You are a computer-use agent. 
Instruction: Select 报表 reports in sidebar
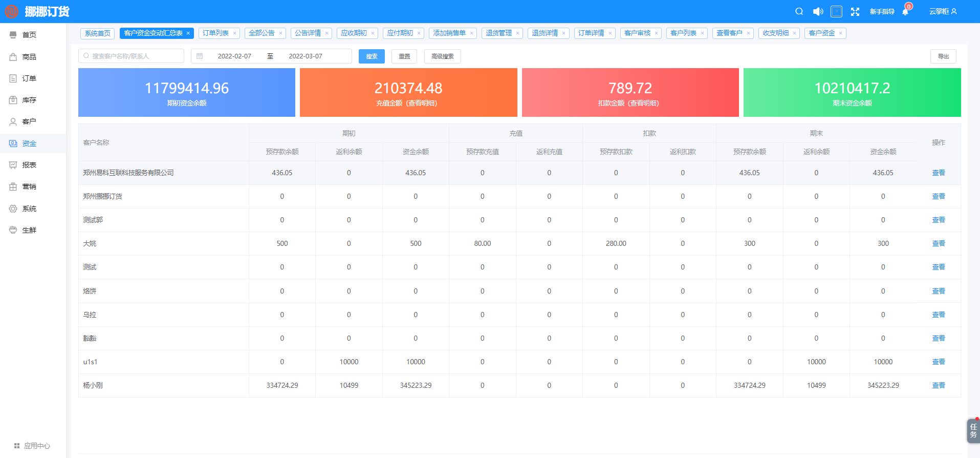29,165
